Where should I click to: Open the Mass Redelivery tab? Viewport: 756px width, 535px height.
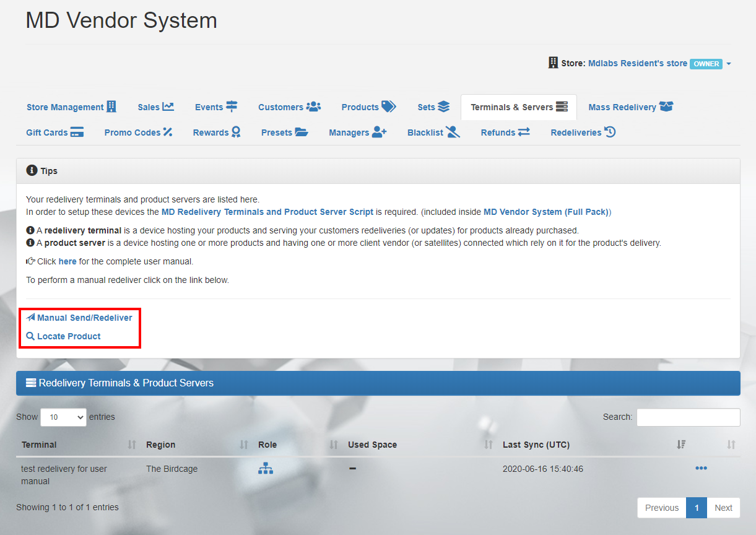coord(630,107)
